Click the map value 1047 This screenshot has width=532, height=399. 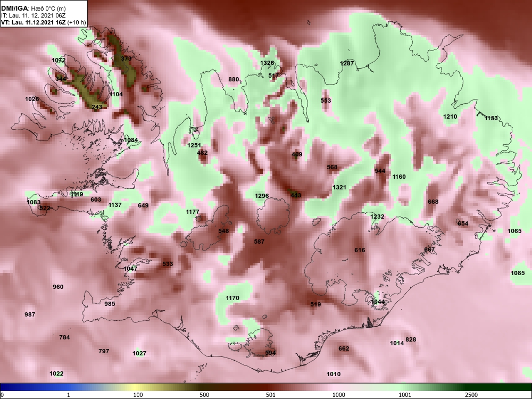coord(130,268)
